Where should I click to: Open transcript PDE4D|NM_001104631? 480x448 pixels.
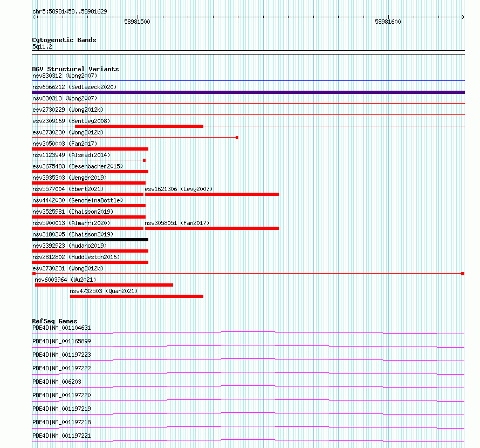click(x=61, y=328)
